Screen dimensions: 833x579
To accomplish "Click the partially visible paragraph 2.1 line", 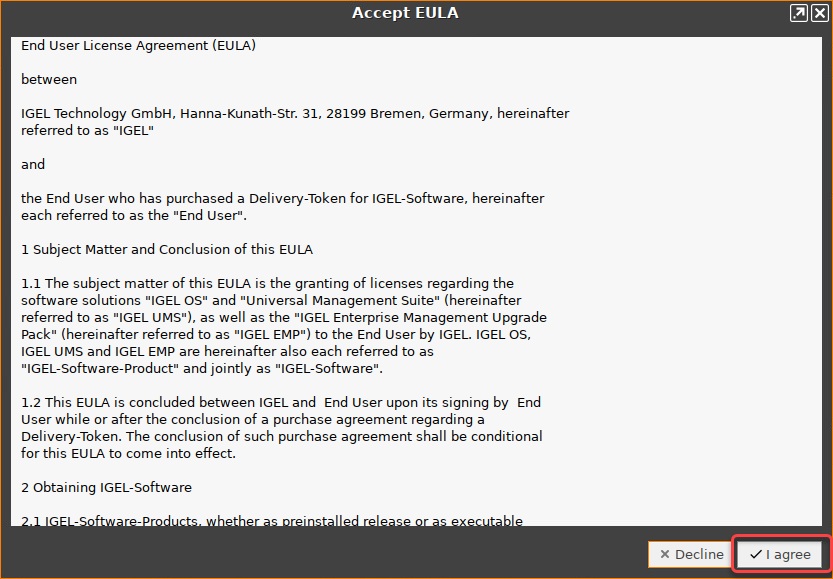I will (x=270, y=521).
